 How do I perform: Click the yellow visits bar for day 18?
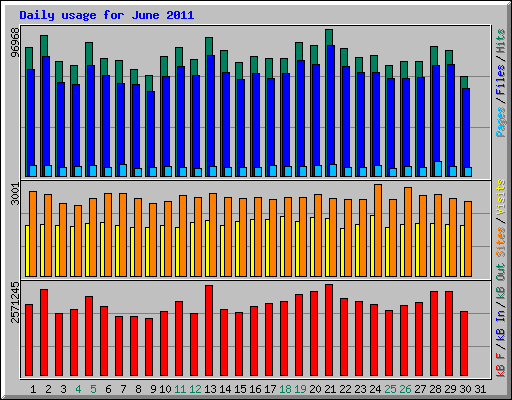(x=282, y=246)
